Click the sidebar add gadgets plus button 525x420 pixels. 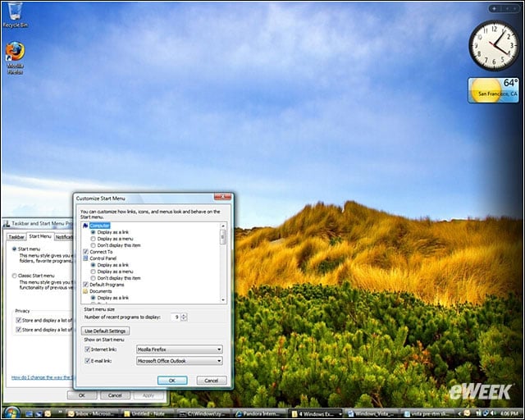coord(494,8)
